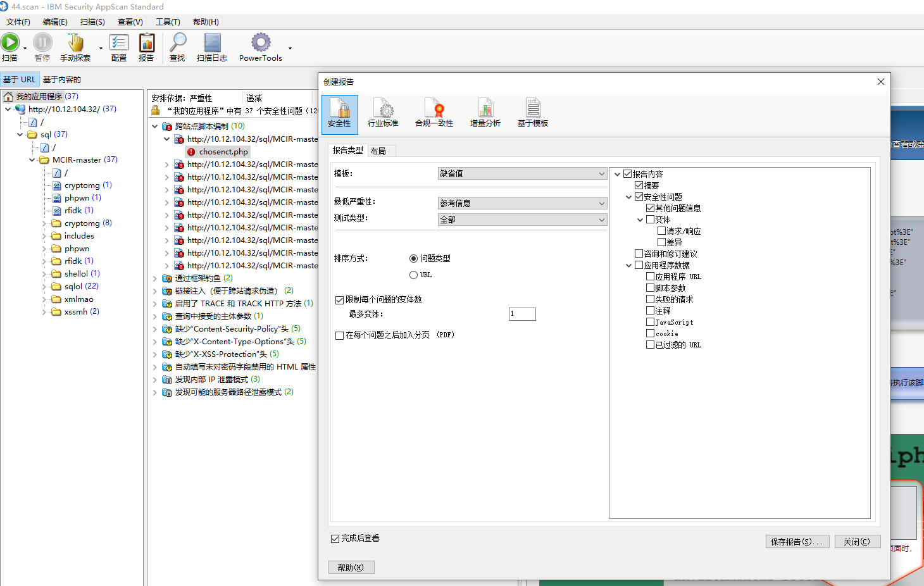This screenshot has width=924, height=586.
Task: Uncheck the 完成后查看 option
Action: pos(335,539)
